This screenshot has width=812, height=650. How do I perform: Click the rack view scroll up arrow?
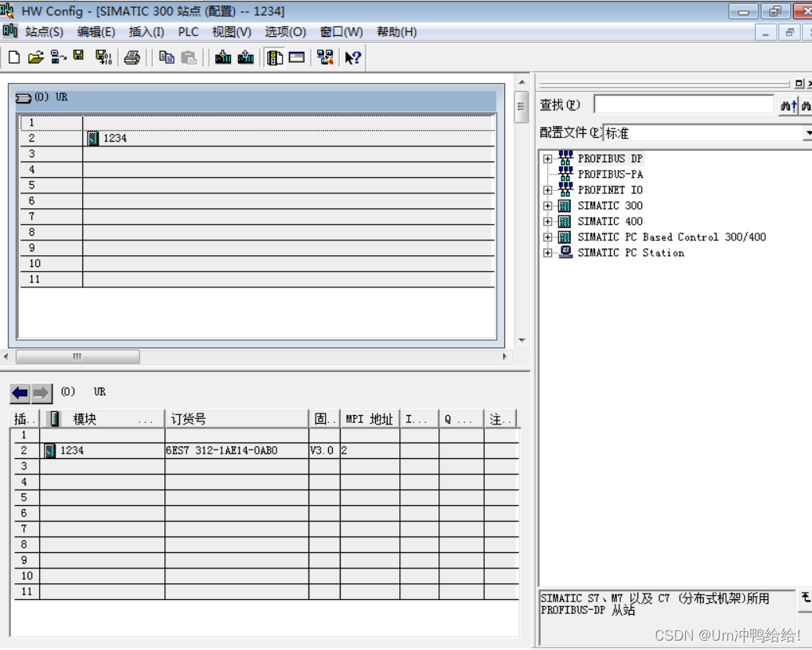tap(521, 82)
